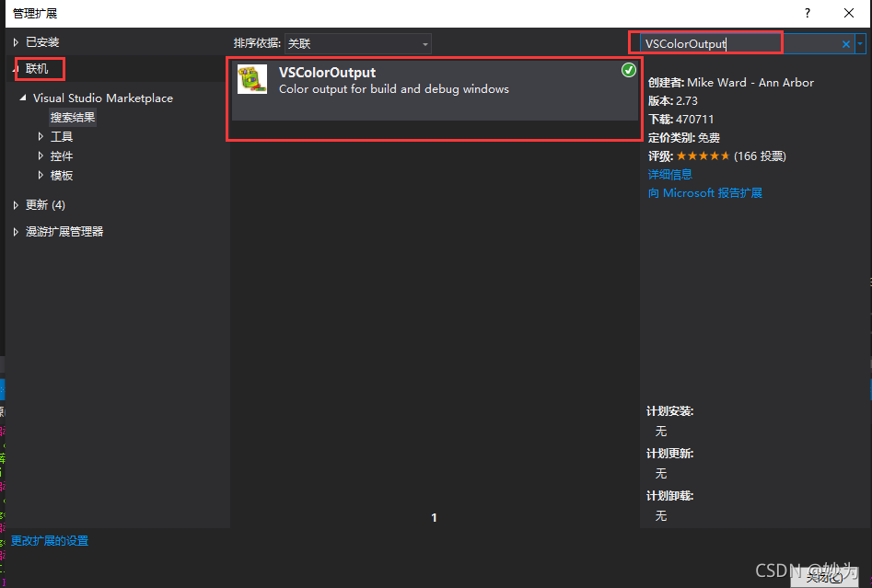This screenshot has height=588, width=872.
Task: Expand the 漫游扩展管理器 category
Action: (16, 232)
